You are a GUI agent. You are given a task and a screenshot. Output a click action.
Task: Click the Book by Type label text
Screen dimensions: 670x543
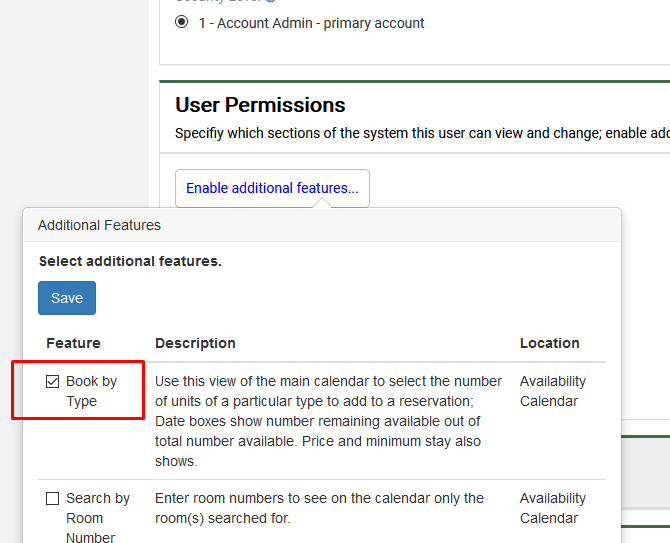pos(91,391)
